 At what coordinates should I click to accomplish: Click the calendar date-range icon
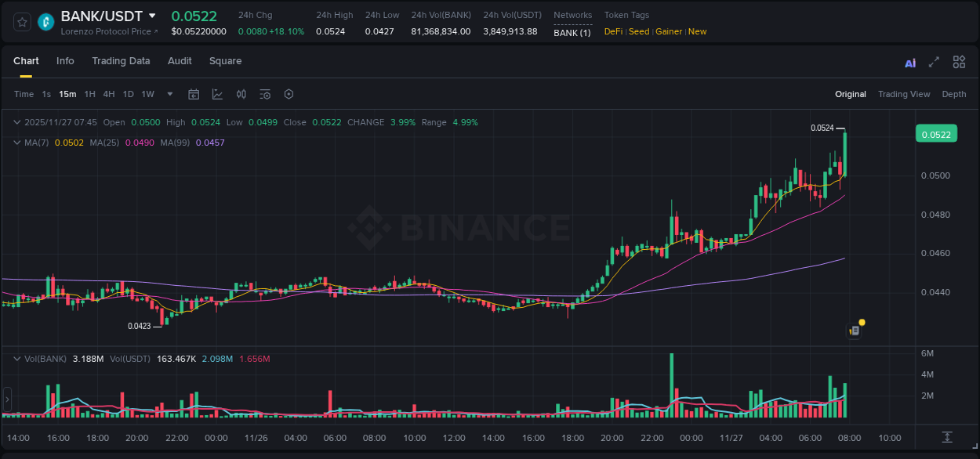click(194, 94)
